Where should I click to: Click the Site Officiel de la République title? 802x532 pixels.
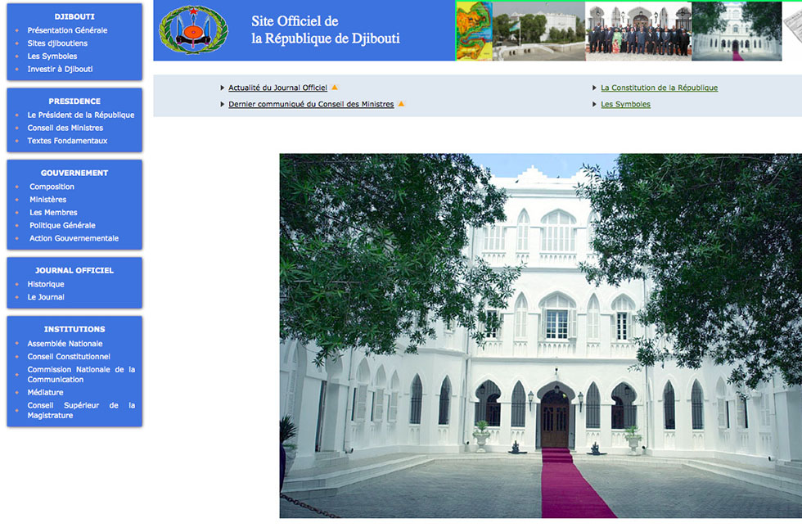click(x=326, y=29)
